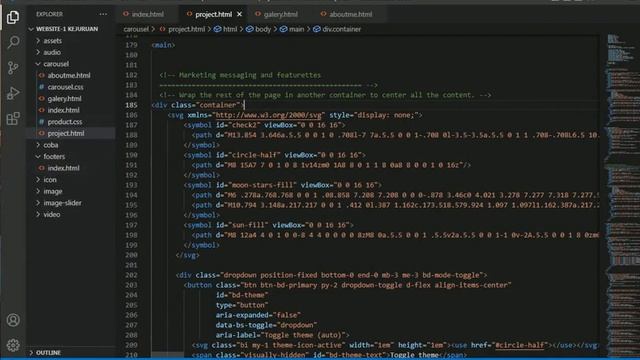Click html in the breadcrumb path

(x=230, y=29)
